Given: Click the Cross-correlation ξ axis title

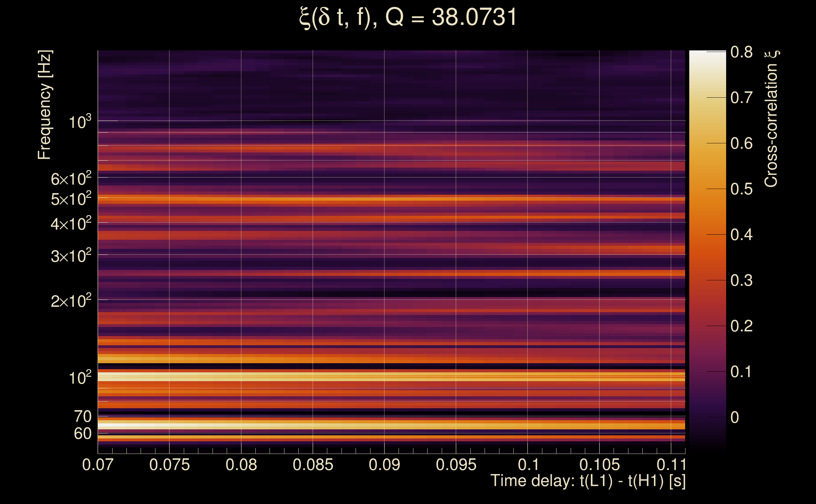Looking at the screenshot, I should point(772,119).
